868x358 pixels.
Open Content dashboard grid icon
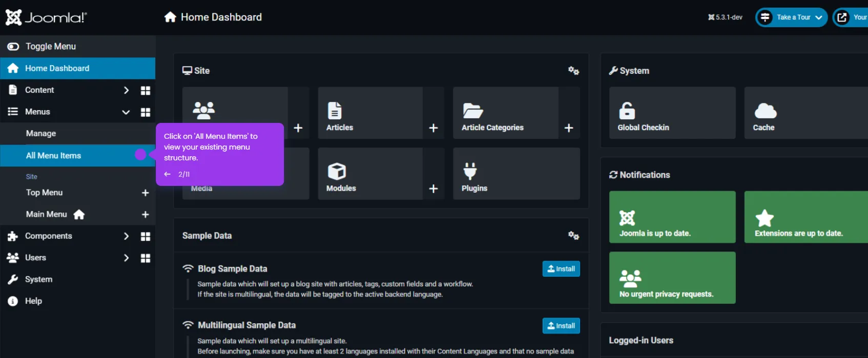pos(146,90)
